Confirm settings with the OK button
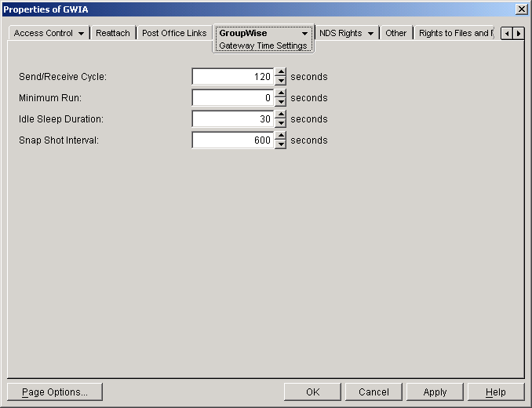The height and width of the screenshot is (408, 532). [312, 392]
